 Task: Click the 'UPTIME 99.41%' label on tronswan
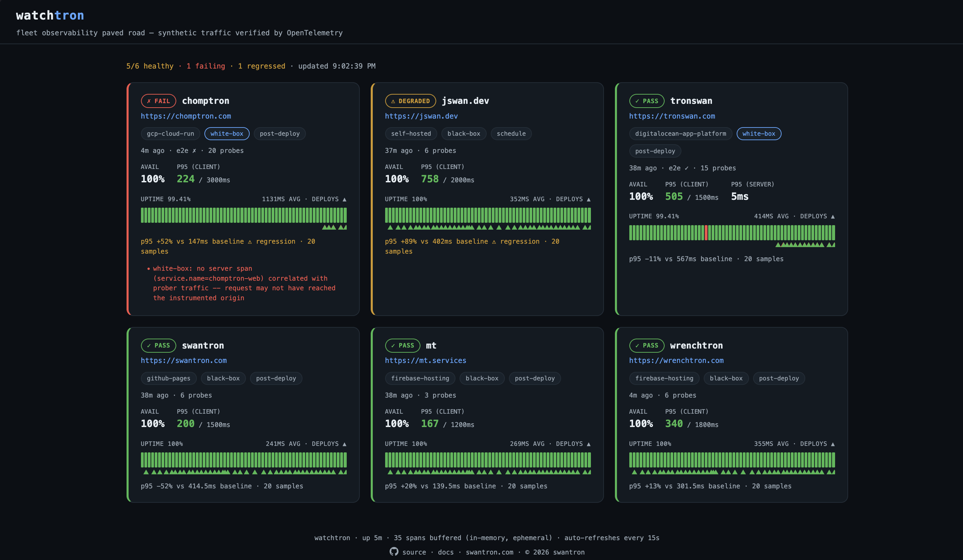click(654, 216)
